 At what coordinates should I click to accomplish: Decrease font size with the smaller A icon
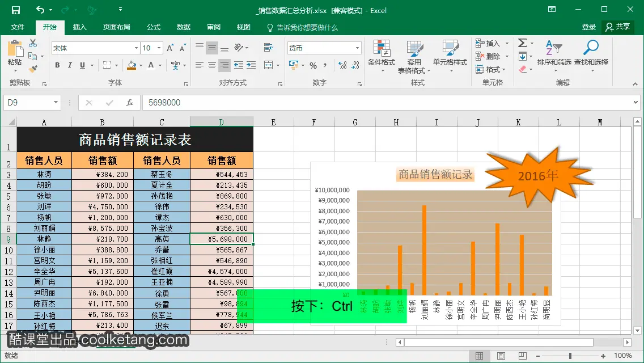click(x=183, y=48)
